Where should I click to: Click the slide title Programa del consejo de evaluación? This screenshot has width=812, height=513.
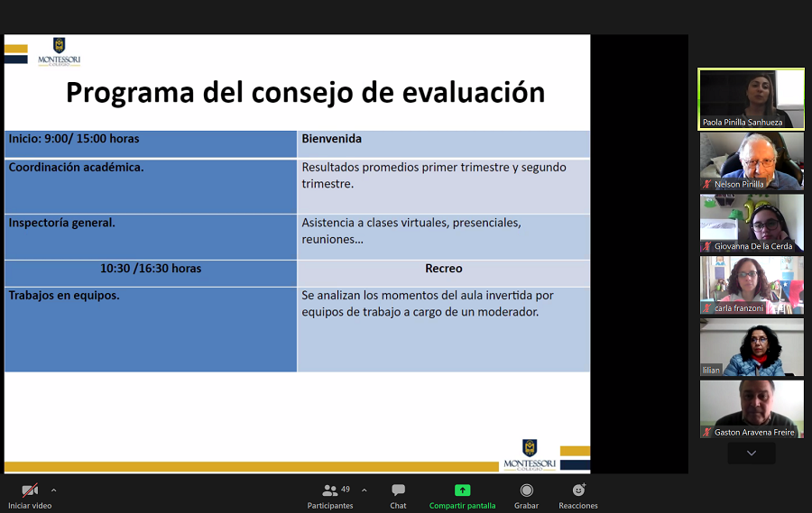306,93
